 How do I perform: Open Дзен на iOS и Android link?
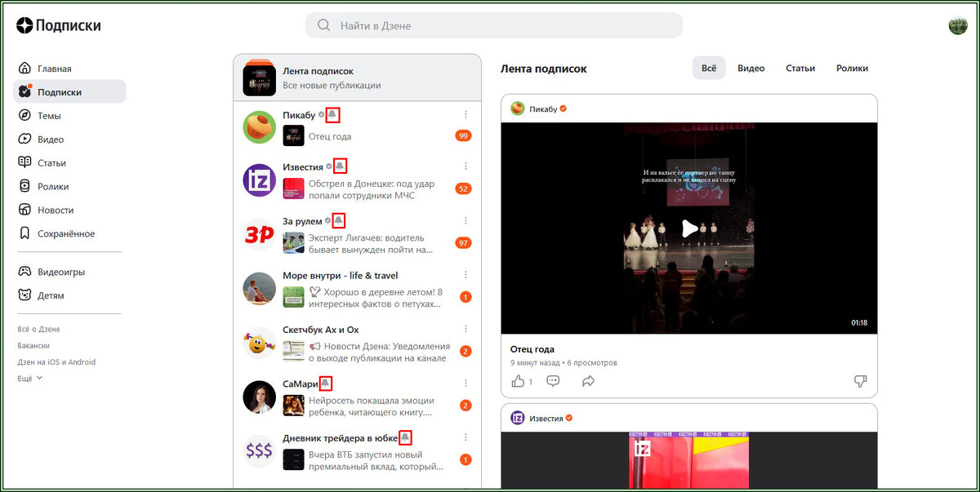coord(56,362)
